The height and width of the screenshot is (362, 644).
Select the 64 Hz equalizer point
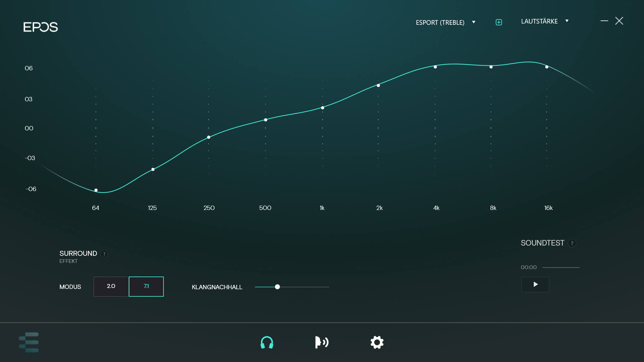coord(96,190)
